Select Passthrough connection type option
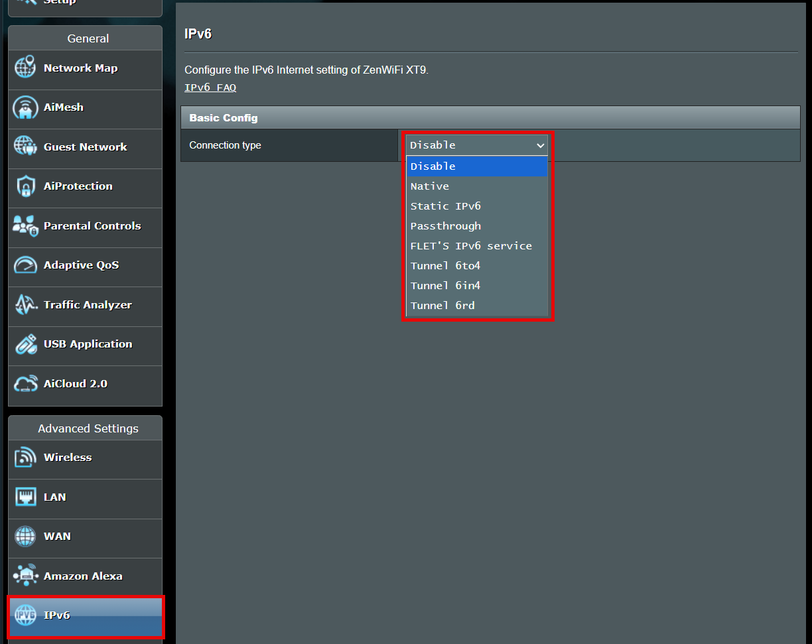 tap(446, 226)
